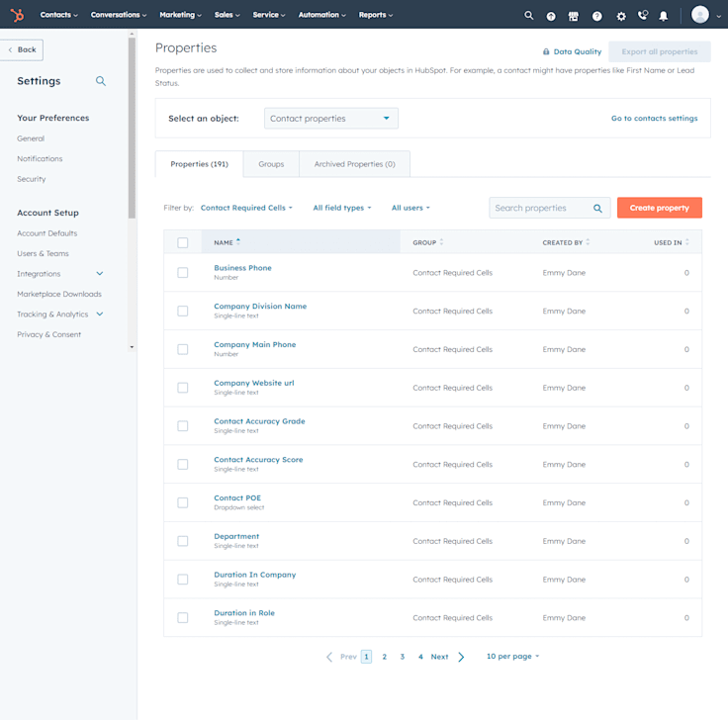The width and height of the screenshot is (728, 720).
Task: Open Privacy & Consent settings
Action: pyautogui.click(x=48, y=334)
